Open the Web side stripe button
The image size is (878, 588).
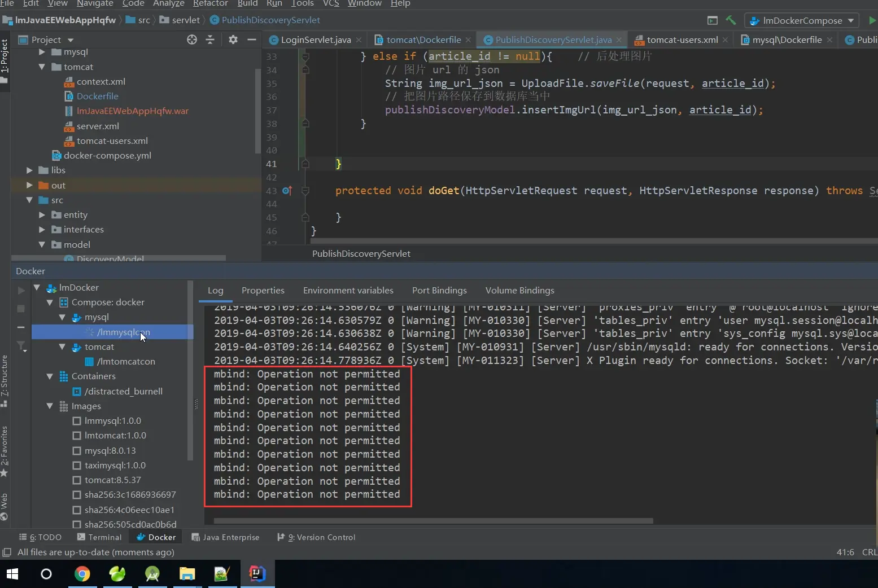point(5,507)
